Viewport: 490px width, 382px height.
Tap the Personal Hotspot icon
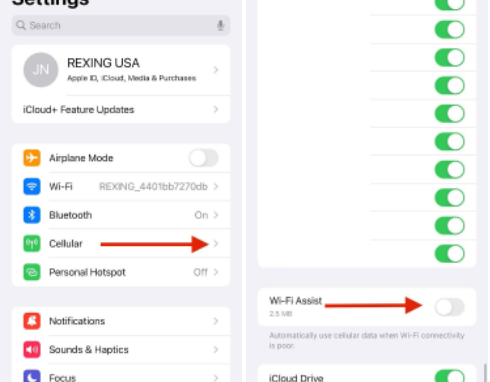coord(32,272)
